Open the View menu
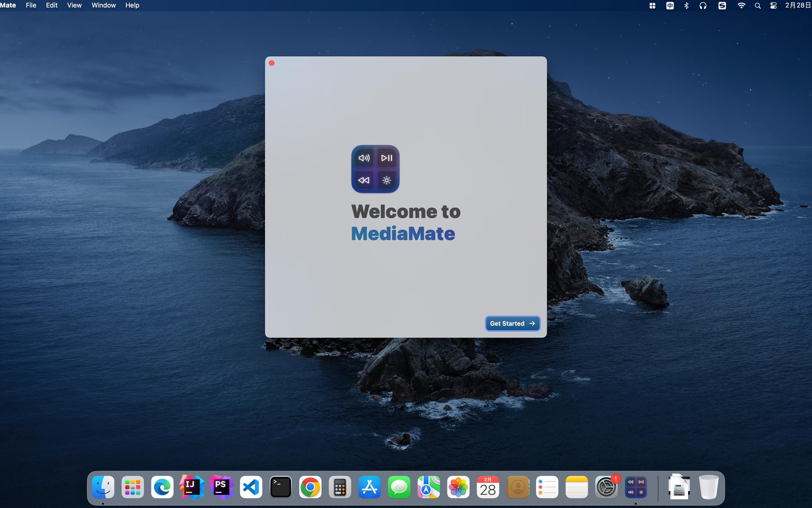812x508 pixels. click(x=74, y=5)
